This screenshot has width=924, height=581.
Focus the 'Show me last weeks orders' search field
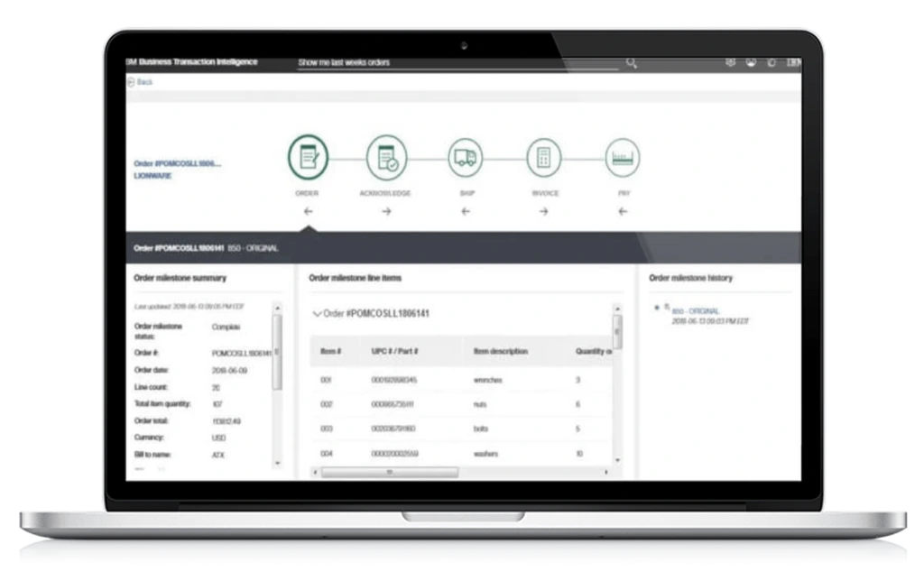coord(457,62)
